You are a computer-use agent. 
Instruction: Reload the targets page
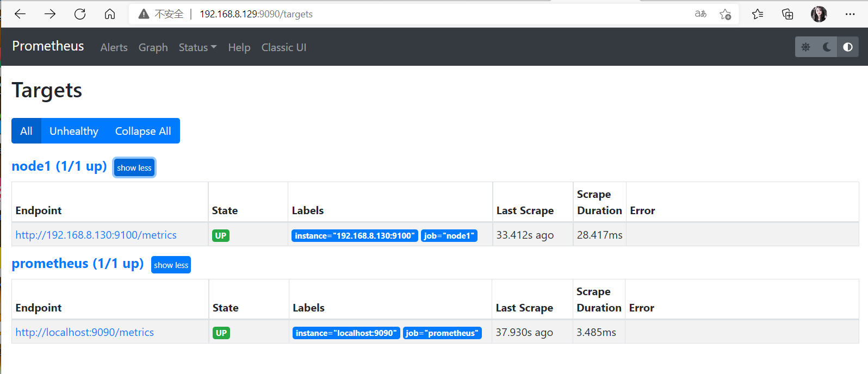tap(80, 14)
